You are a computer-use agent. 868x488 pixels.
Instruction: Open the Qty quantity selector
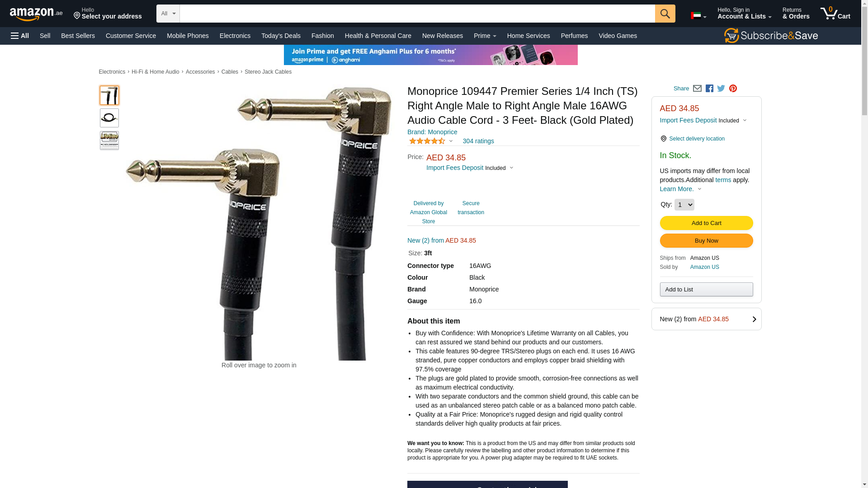[x=684, y=205]
